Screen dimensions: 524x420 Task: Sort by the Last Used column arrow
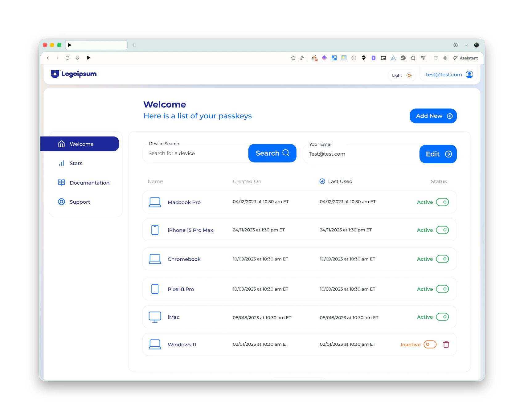coord(322,181)
